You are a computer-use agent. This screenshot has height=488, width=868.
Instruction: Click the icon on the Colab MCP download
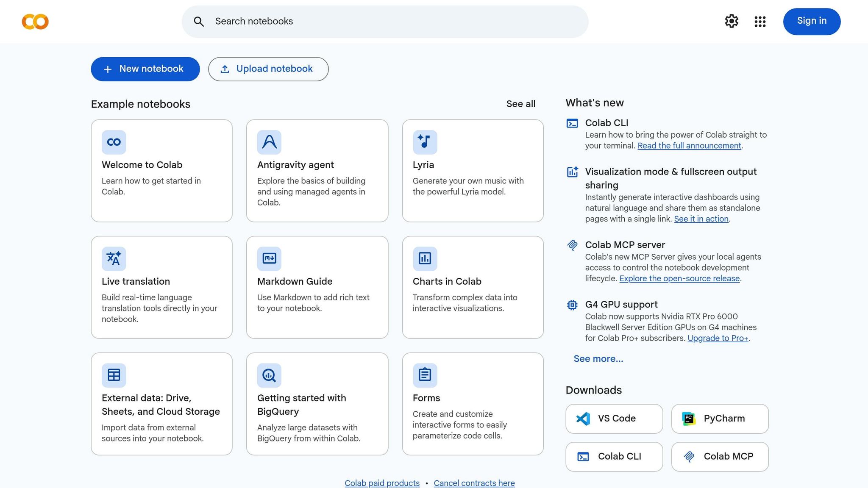pyautogui.click(x=689, y=457)
